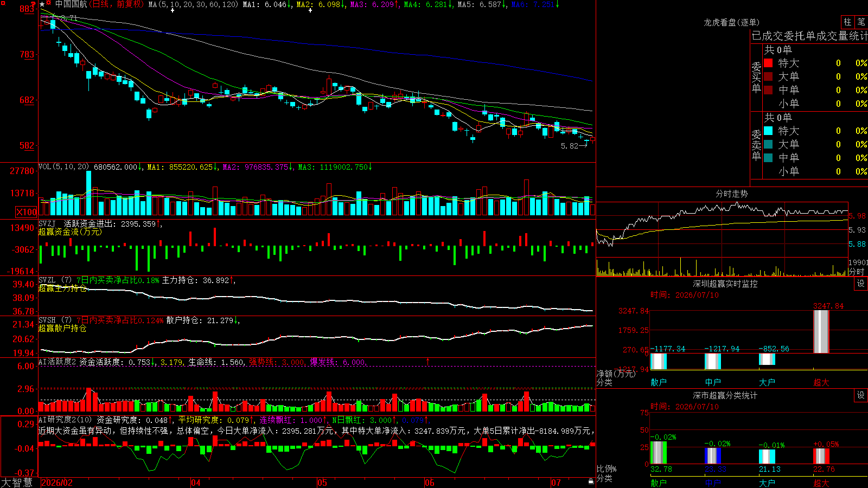The width and height of the screenshot is (868, 488).
Task: Click the red gear icon beside the star
Action: [48, 3]
